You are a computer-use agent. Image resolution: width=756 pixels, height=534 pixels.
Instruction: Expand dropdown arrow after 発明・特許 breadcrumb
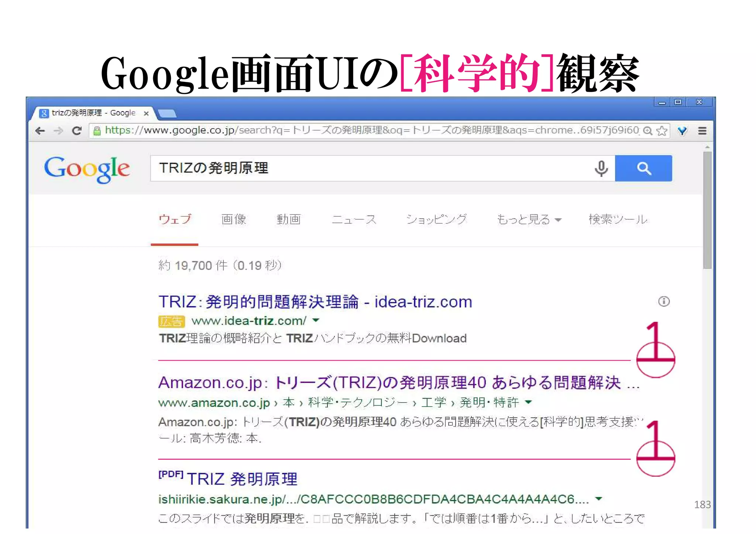[529, 402]
